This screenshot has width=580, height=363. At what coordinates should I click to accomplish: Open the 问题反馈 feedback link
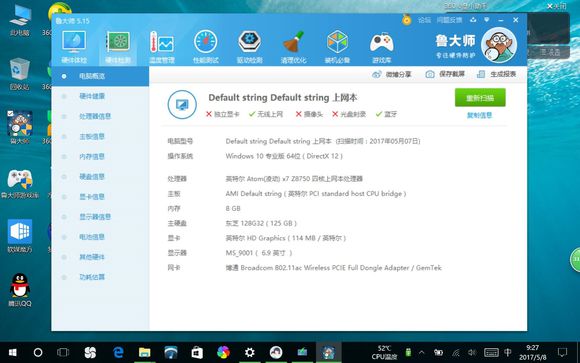[449, 20]
